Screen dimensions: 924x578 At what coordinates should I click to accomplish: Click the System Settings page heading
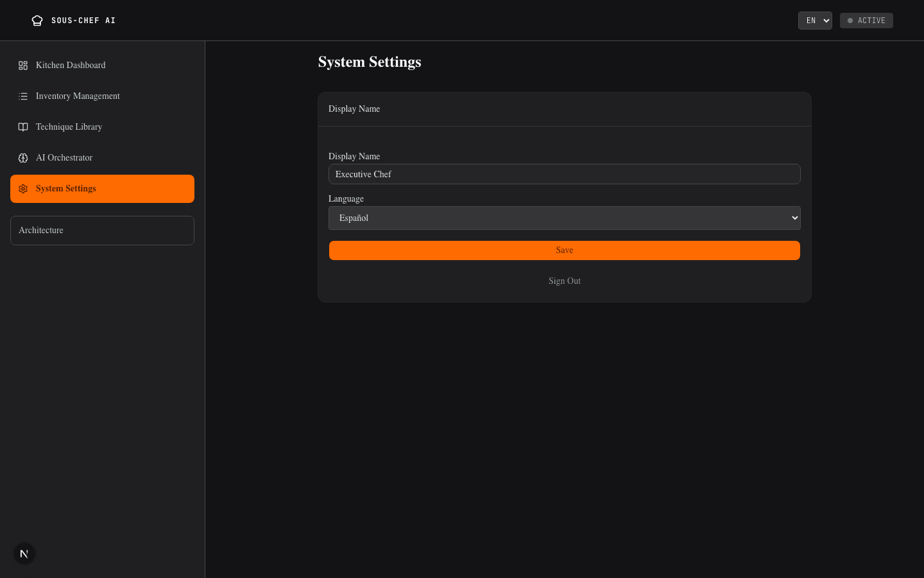[370, 62]
